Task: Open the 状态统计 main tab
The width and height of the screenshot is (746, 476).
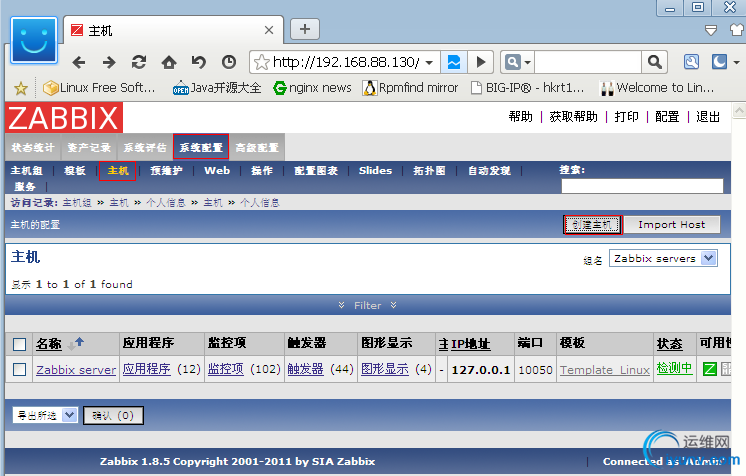Action: point(33,148)
